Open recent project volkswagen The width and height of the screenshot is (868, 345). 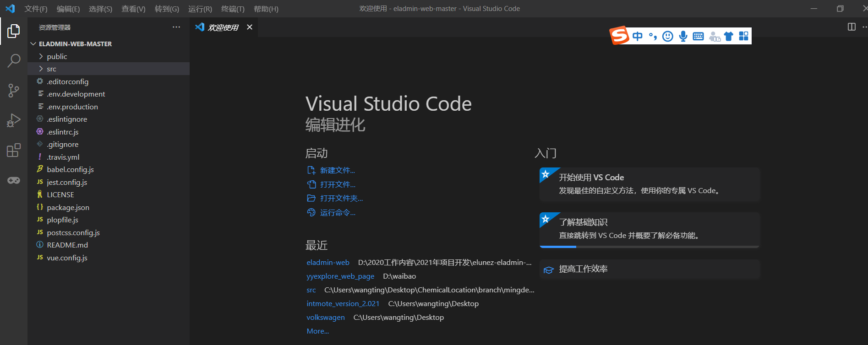point(326,317)
